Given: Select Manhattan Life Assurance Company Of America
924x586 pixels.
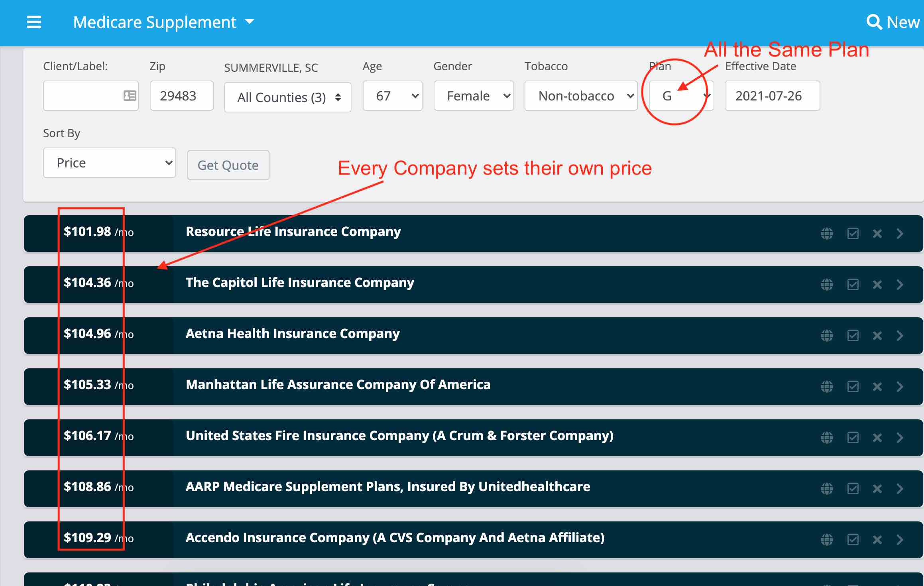Looking at the screenshot, I should pos(338,385).
